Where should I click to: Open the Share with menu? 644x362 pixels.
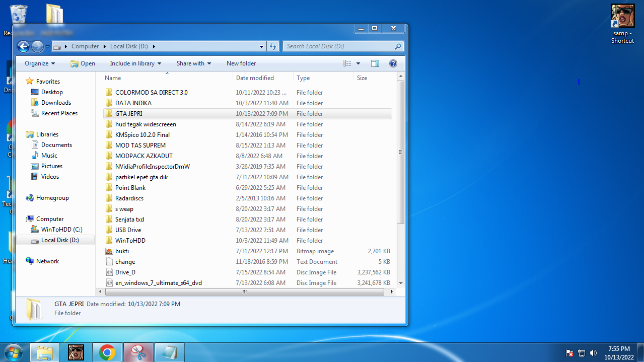click(194, 63)
